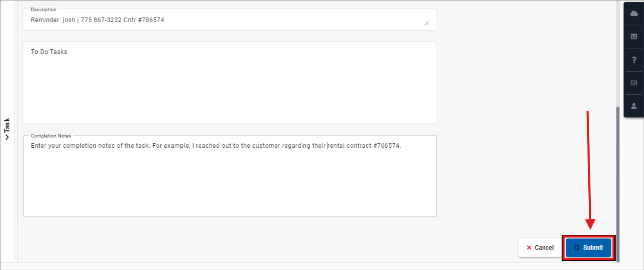
Task: Click the page vertical scrollbar thumb
Action: pos(618,184)
